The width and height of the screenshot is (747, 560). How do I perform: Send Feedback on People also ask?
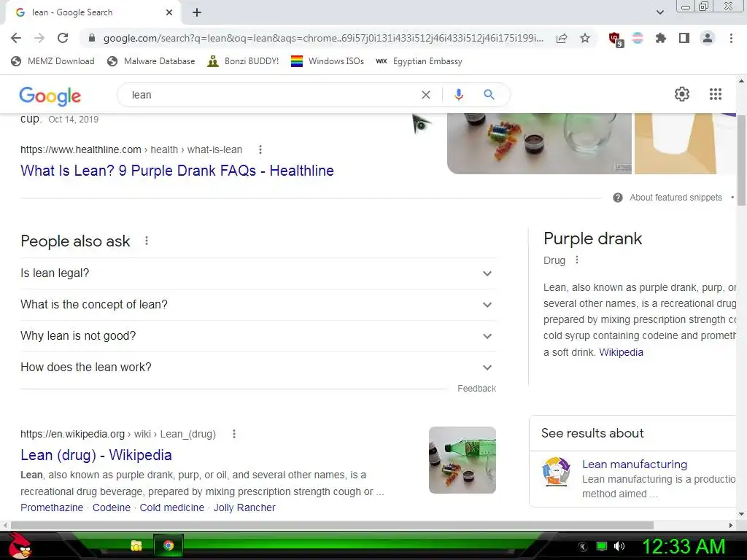pos(476,389)
